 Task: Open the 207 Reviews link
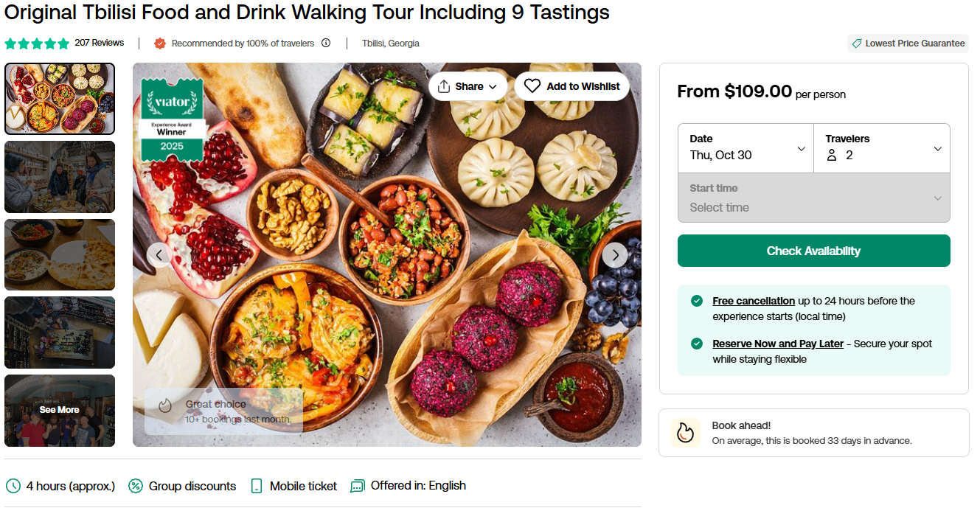click(99, 43)
